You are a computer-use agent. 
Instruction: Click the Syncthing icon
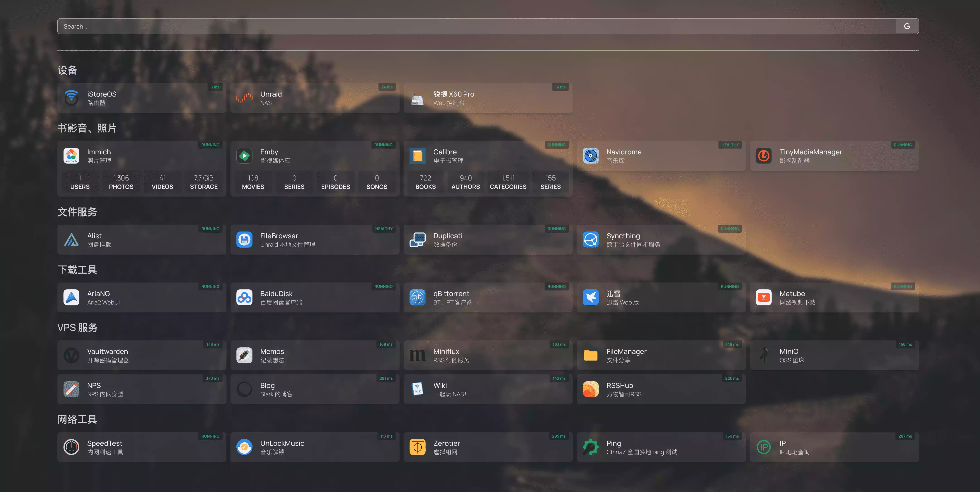pyautogui.click(x=590, y=240)
